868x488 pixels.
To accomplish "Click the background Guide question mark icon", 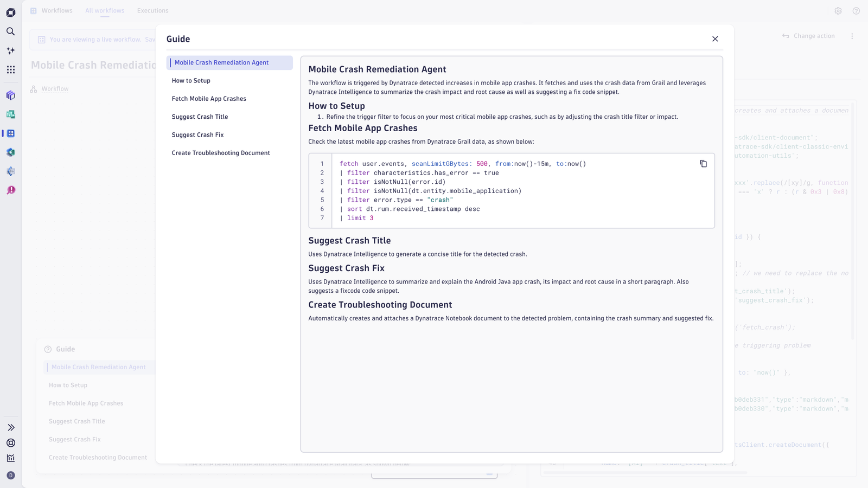I will click(48, 350).
